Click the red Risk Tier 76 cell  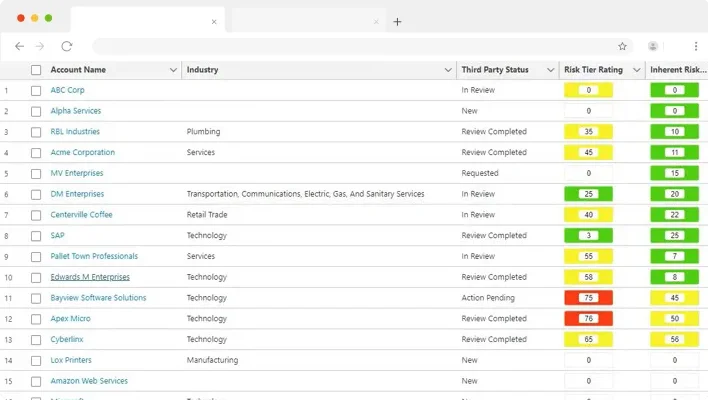pyautogui.click(x=588, y=319)
